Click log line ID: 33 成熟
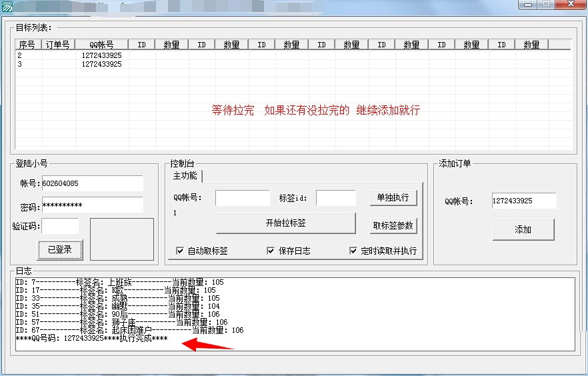The image size is (588, 376). 118,298
